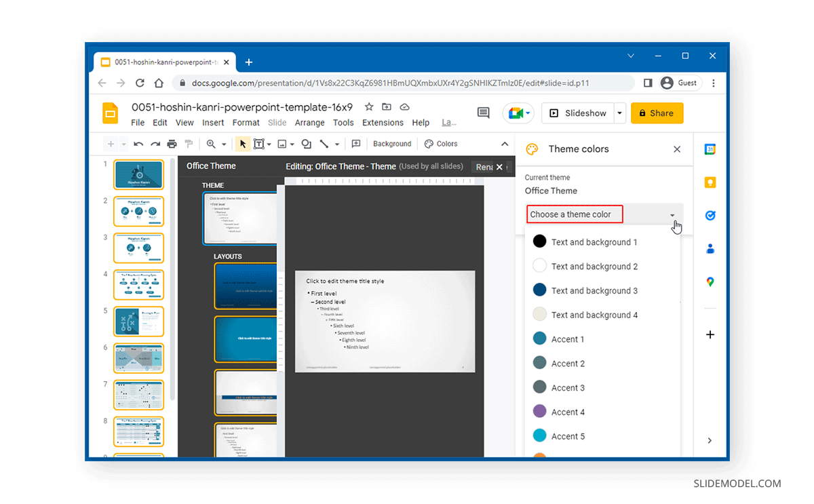The image size is (814, 504).
Task: Open the insert image tool
Action: (x=282, y=144)
